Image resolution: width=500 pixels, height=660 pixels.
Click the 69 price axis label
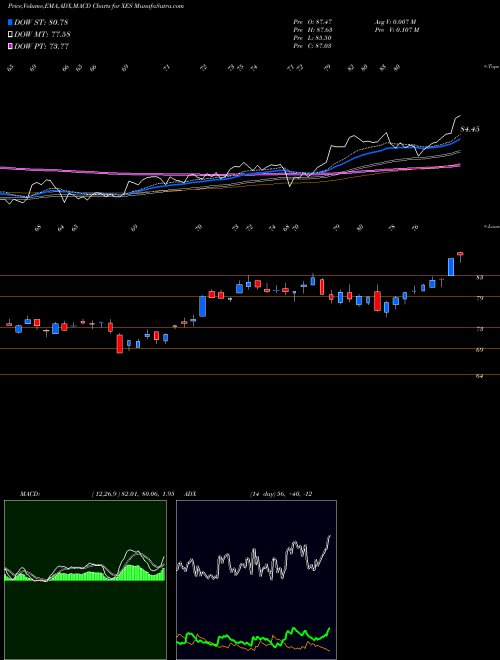click(x=480, y=350)
